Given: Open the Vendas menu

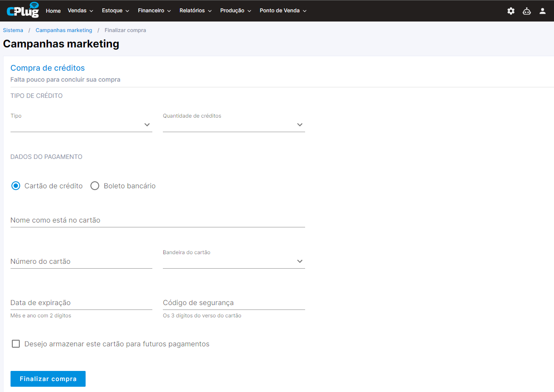Looking at the screenshot, I should (80, 11).
